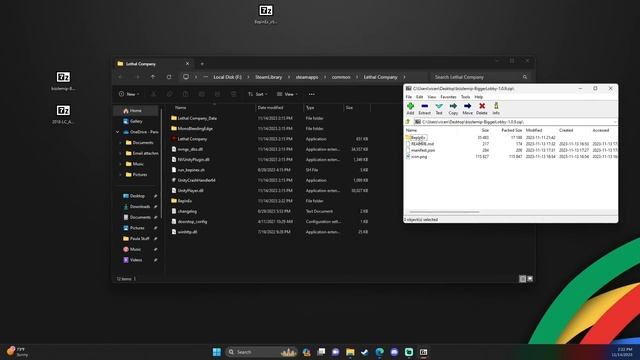
Task: Go up one folder level in 7-Zip
Action: (x=407, y=122)
